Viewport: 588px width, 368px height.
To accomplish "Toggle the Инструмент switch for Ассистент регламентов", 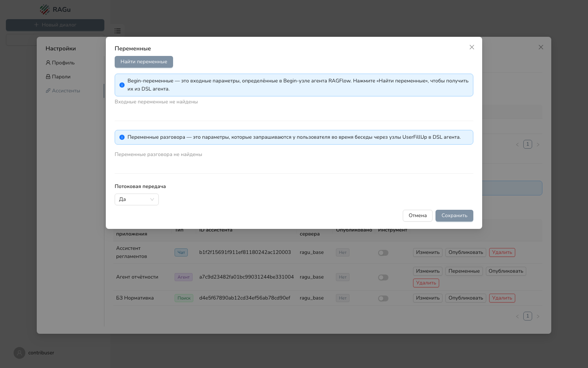I will tap(383, 253).
